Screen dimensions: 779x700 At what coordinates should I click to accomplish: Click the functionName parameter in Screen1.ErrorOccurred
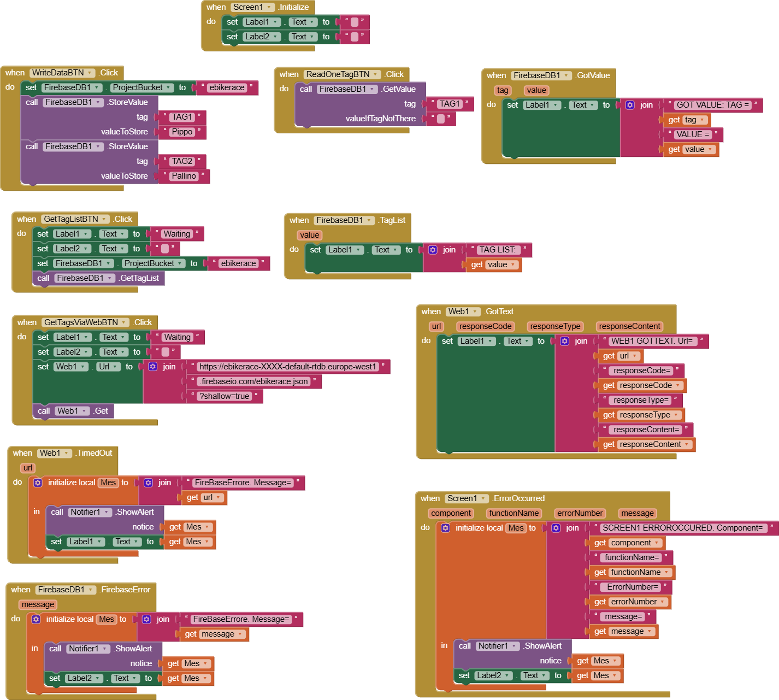514,513
